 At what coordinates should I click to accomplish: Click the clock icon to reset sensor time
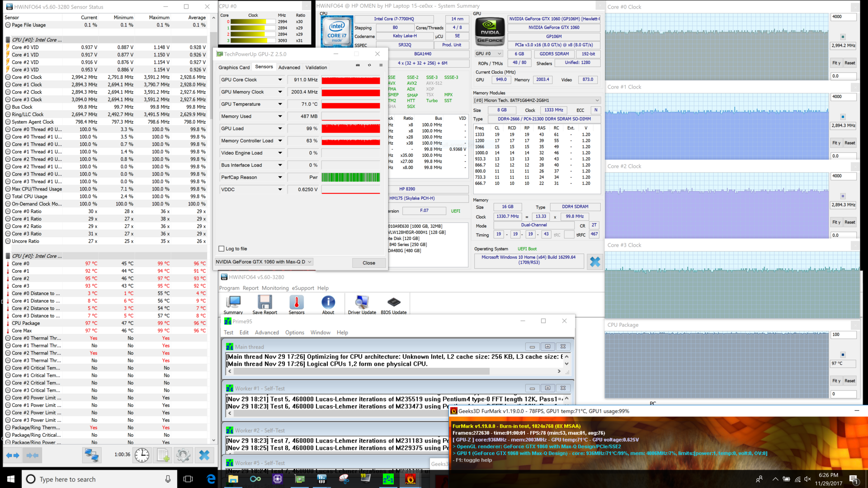pyautogui.click(x=142, y=455)
